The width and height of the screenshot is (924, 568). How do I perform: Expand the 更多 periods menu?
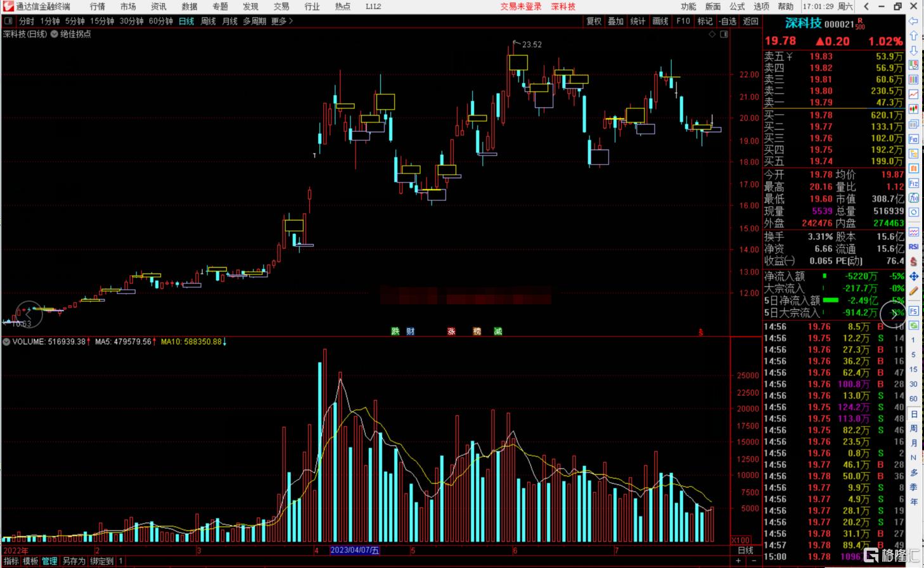[x=282, y=21]
